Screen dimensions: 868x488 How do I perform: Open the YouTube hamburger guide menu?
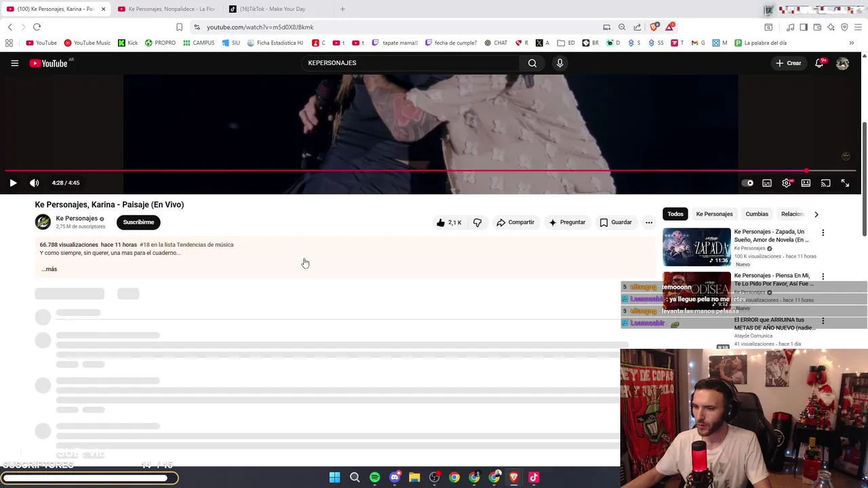tap(14, 63)
